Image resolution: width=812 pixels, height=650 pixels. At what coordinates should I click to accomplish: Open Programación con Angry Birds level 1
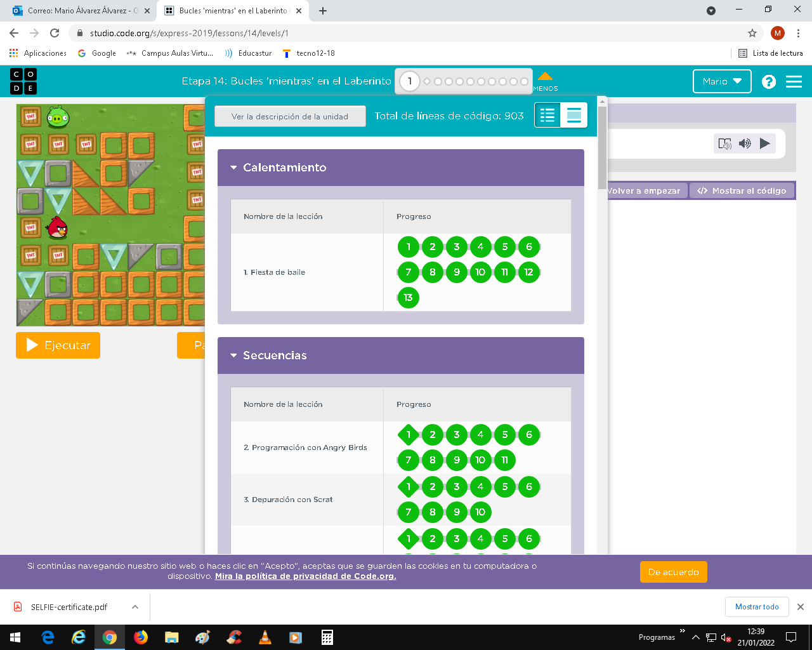(x=409, y=435)
